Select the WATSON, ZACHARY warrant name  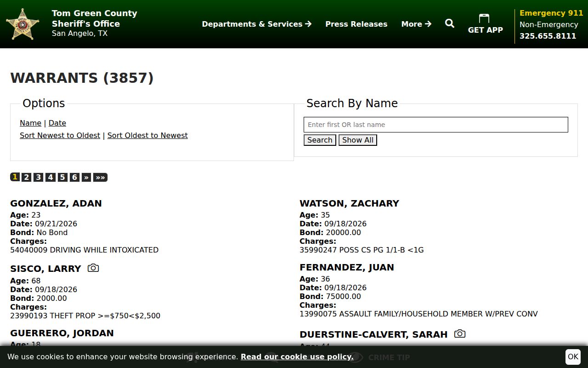coord(350,203)
